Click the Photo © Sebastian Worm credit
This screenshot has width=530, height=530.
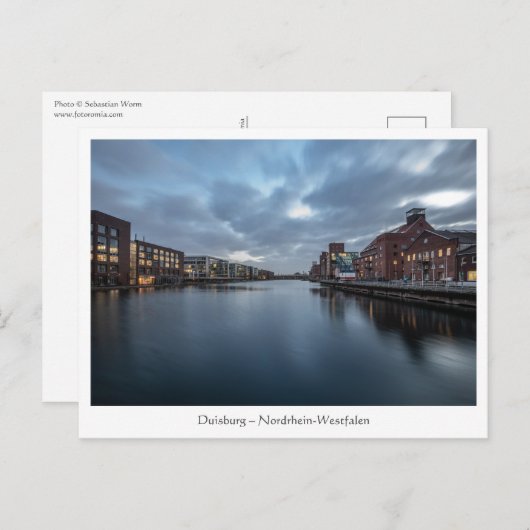tap(98, 104)
